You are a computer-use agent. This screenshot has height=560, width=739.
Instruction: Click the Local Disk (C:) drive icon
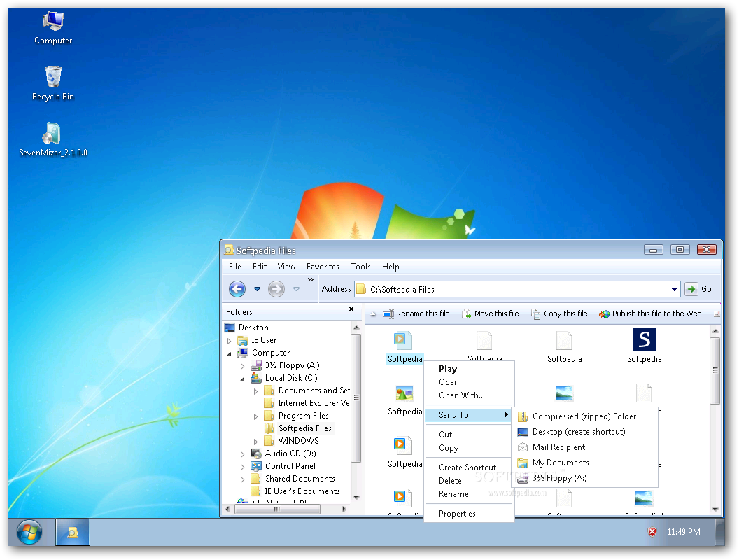pos(256,378)
